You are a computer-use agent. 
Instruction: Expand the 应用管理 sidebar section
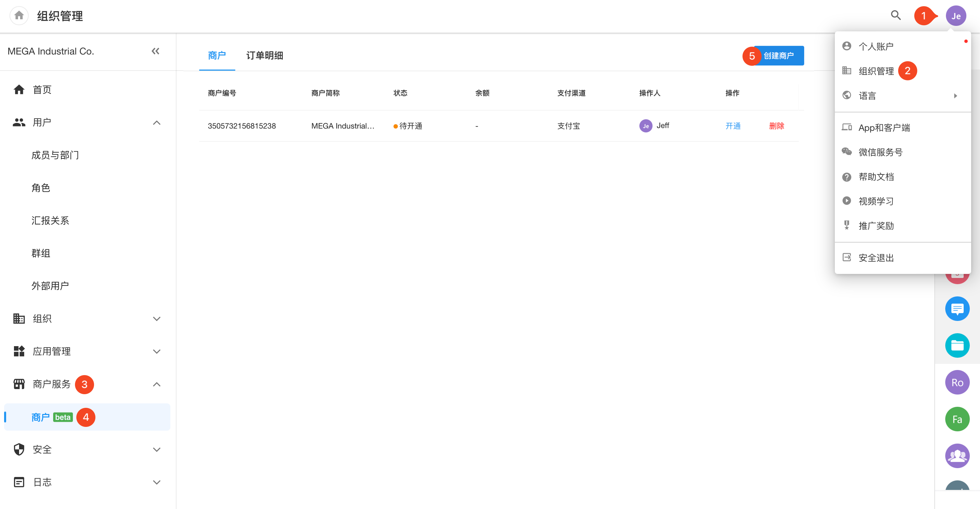click(x=156, y=351)
